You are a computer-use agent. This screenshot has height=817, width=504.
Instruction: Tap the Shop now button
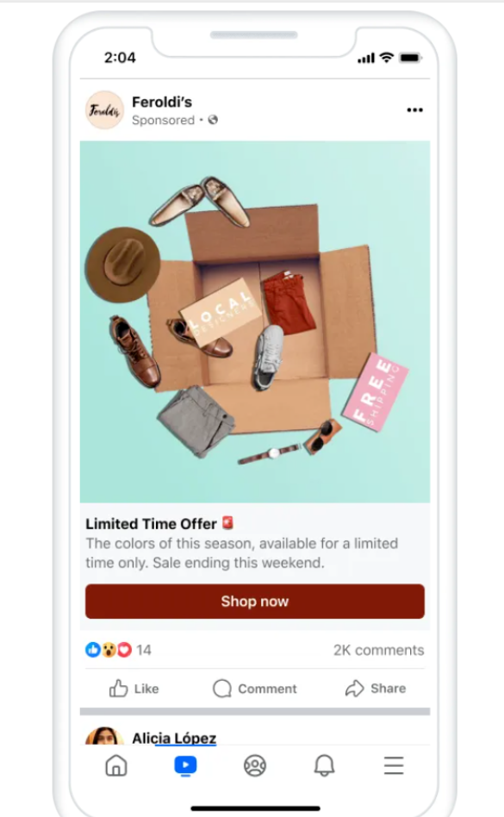pos(255,602)
